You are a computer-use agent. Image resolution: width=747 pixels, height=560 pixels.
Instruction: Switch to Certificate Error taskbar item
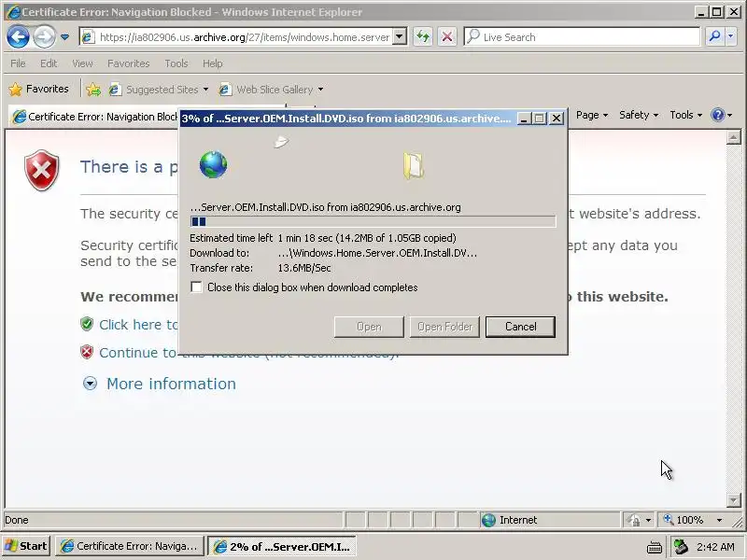130,546
